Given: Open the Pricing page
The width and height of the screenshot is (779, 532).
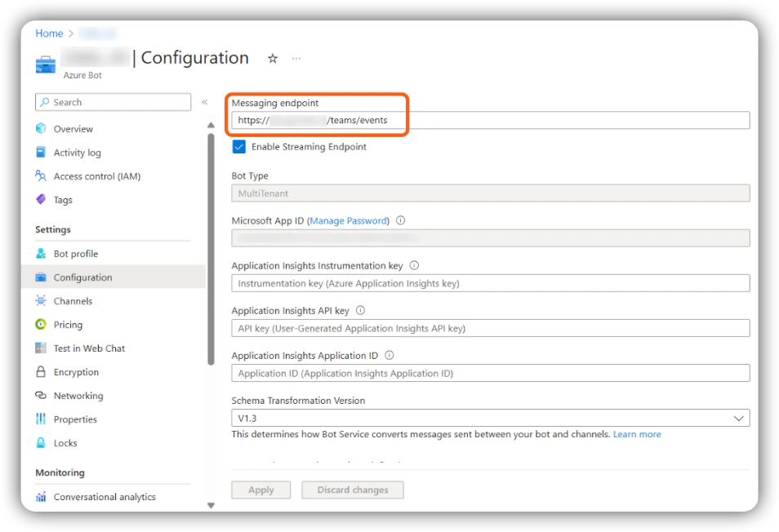Looking at the screenshot, I should click(x=65, y=325).
